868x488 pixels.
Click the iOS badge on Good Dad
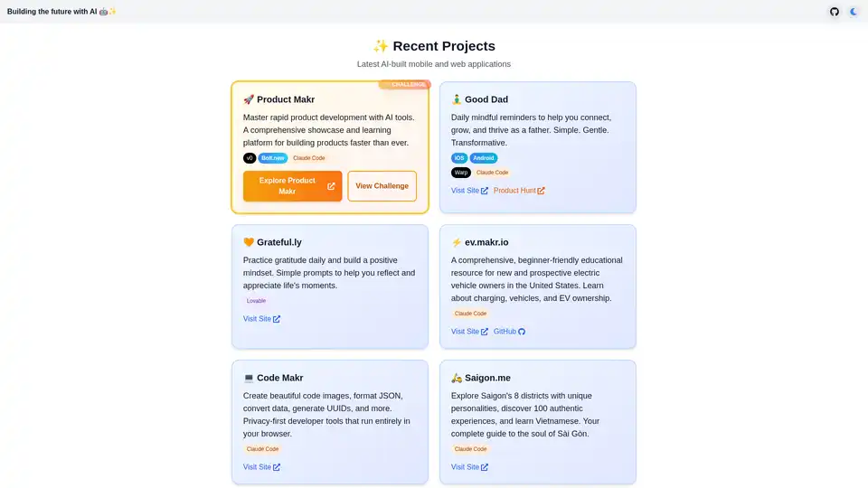tap(459, 158)
